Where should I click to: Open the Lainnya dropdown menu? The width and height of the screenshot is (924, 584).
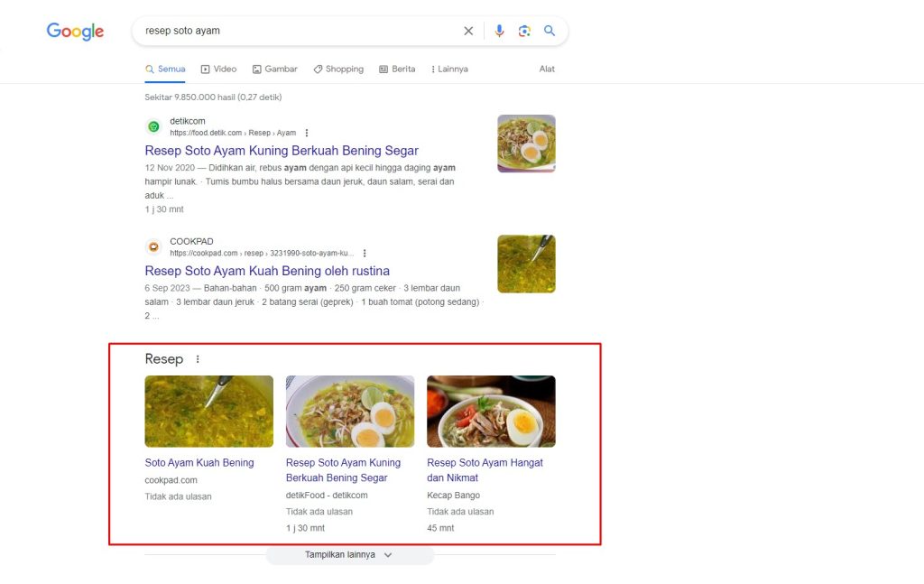point(448,69)
